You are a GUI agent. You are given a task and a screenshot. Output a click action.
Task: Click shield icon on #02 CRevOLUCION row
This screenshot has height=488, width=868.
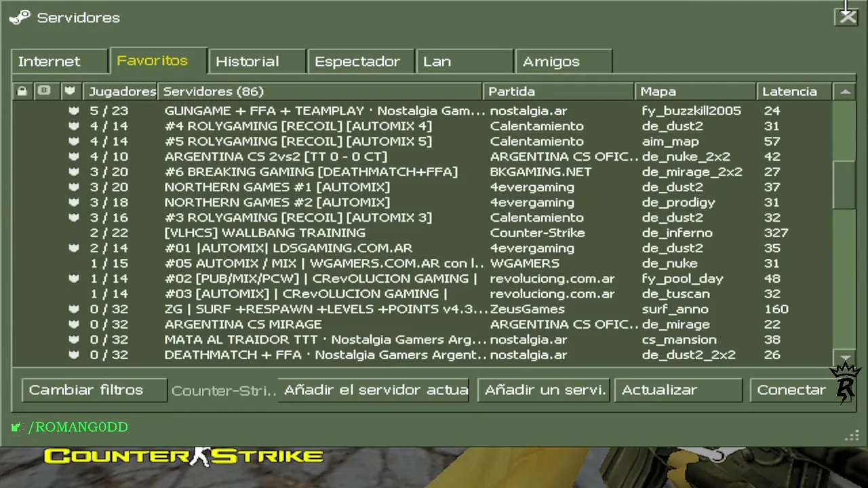[73, 279]
